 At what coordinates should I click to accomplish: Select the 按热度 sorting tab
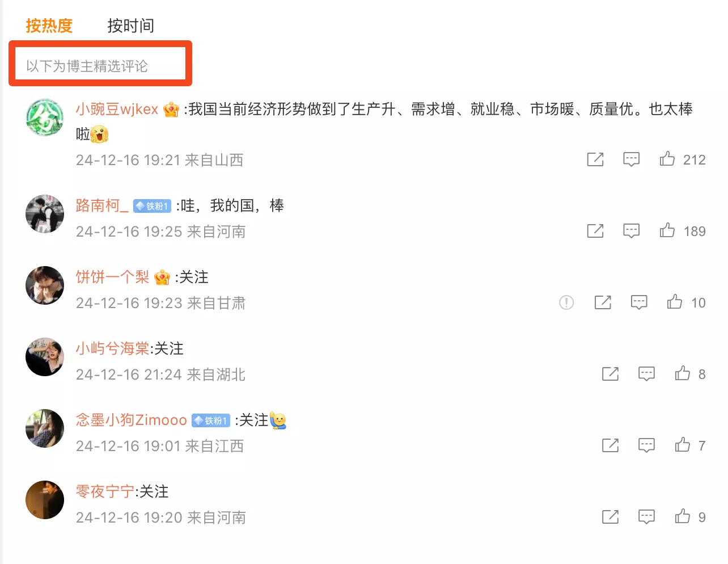pos(49,26)
